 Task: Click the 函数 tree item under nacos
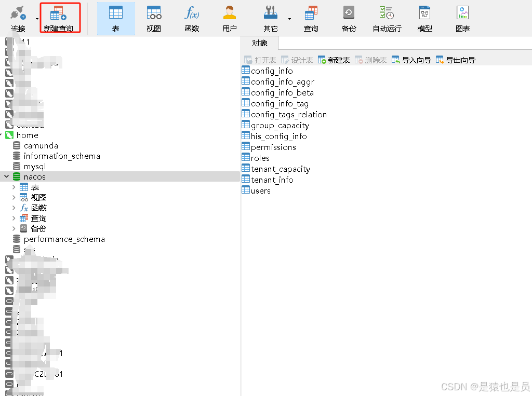click(x=38, y=208)
